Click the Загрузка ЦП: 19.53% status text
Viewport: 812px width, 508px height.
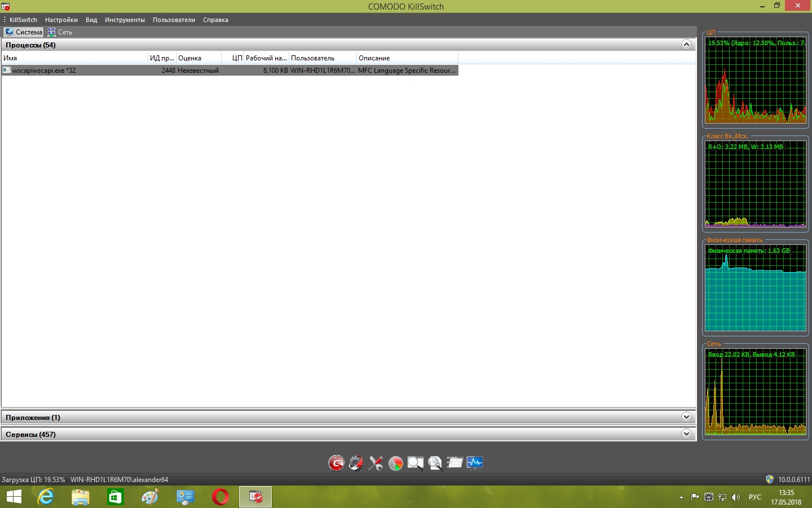pos(33,479)
